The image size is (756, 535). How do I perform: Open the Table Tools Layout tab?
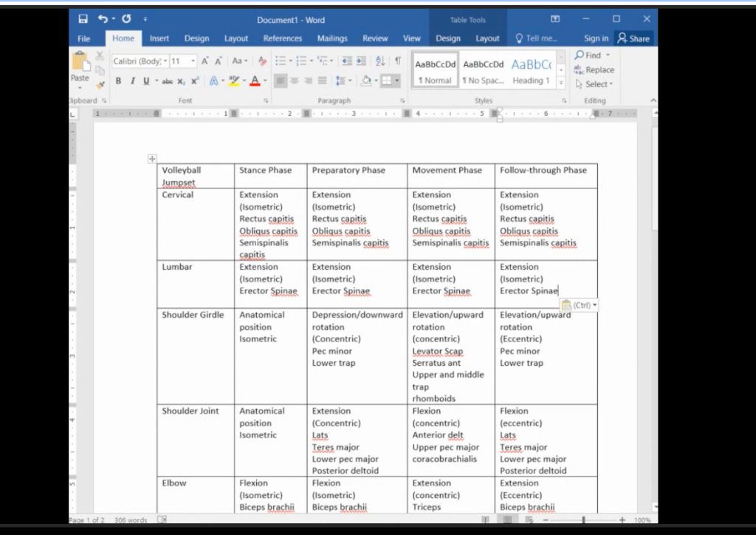pyautogui.click(x=487, y=38)
